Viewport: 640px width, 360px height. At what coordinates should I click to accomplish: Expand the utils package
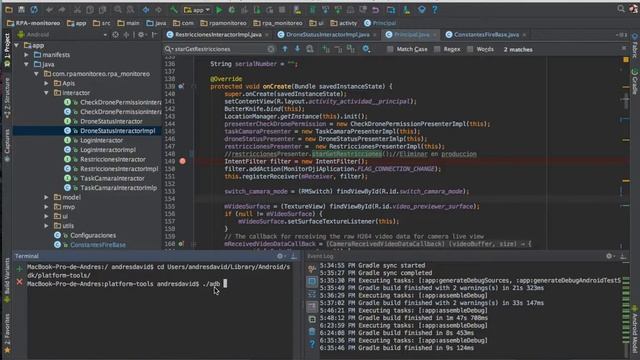pos(46,226)
